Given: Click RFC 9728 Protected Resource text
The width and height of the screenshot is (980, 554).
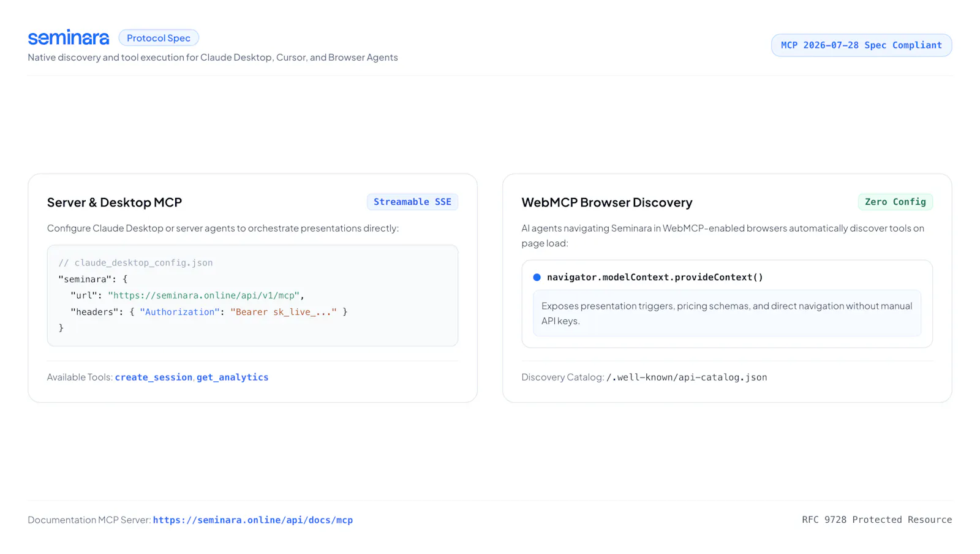Looking at the screenshot, I should coord(877,520).
